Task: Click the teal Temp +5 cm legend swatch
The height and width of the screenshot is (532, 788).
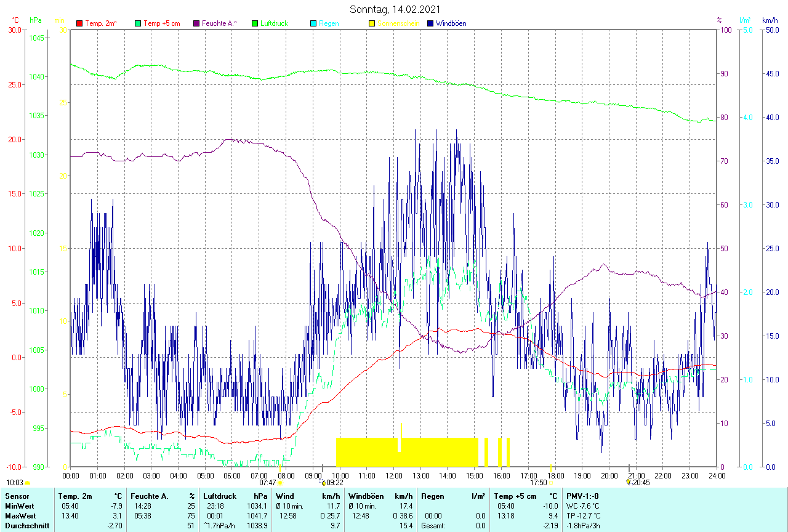Action: 138,23
